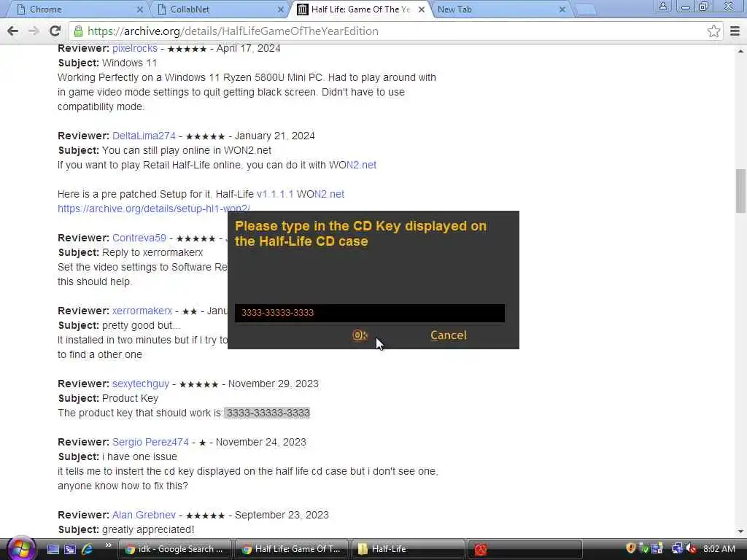
Task: Click the forward arrow in Chrome
Action: coord(34,31)
